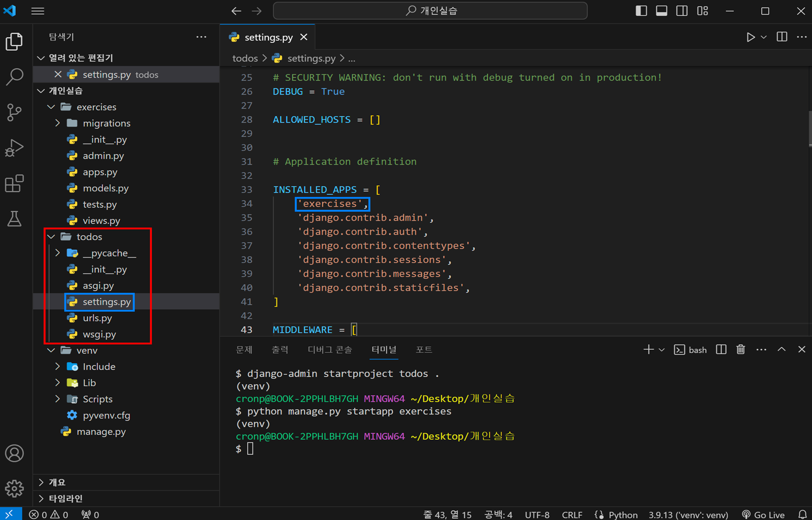This screenshot has width=812, height=520.
Task: Open Explorer more actions ellipsis
Action: click(201, 37)
